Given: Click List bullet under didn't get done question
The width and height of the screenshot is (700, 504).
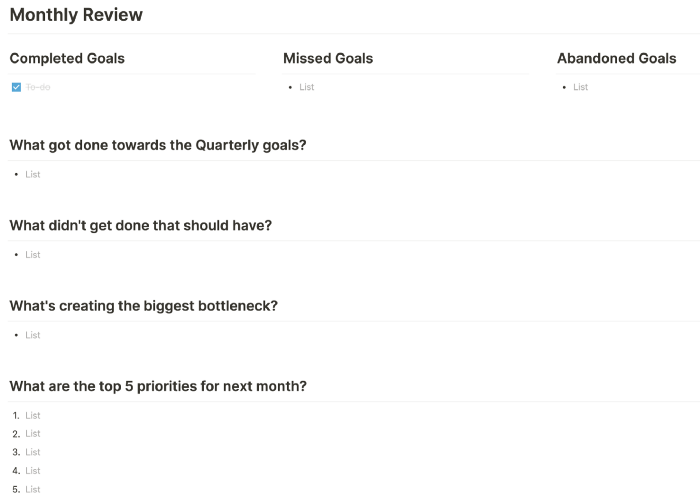Looking at the screenshot, I should point(33,255).
